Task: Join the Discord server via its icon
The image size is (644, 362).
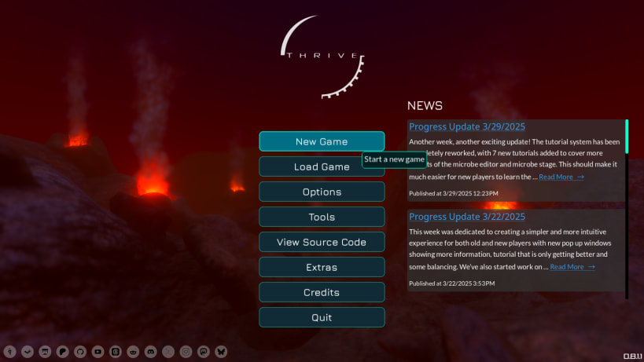Action: 151,352
